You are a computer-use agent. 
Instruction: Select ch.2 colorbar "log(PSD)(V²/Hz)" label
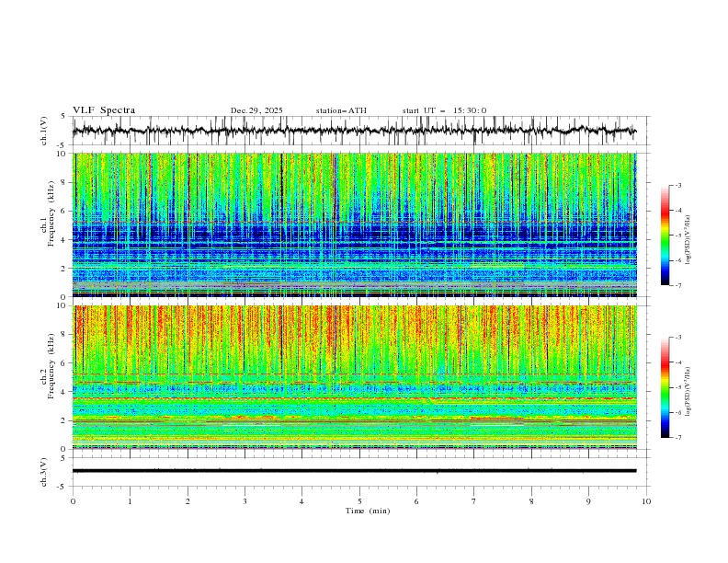[689, 392]
